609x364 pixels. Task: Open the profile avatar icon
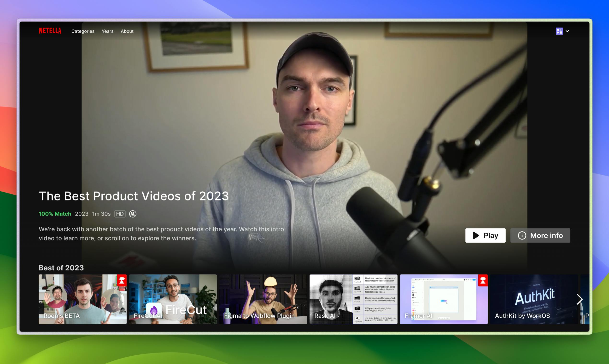(559, 31)
